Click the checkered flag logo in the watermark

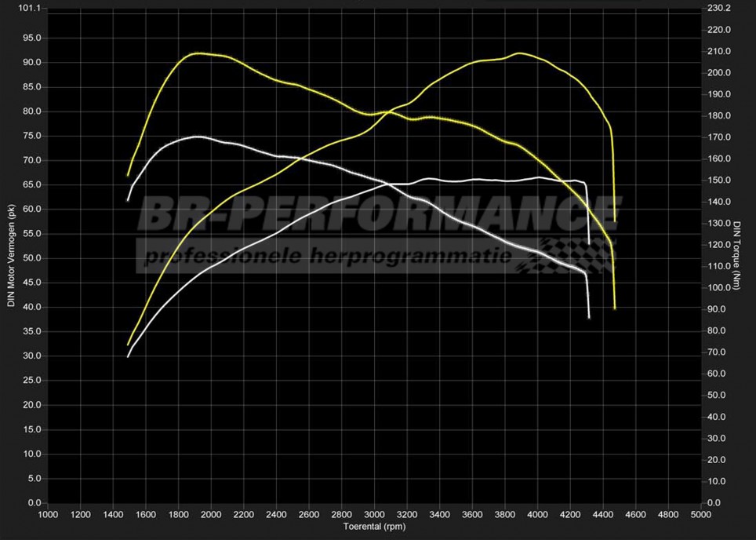point(566,256)
